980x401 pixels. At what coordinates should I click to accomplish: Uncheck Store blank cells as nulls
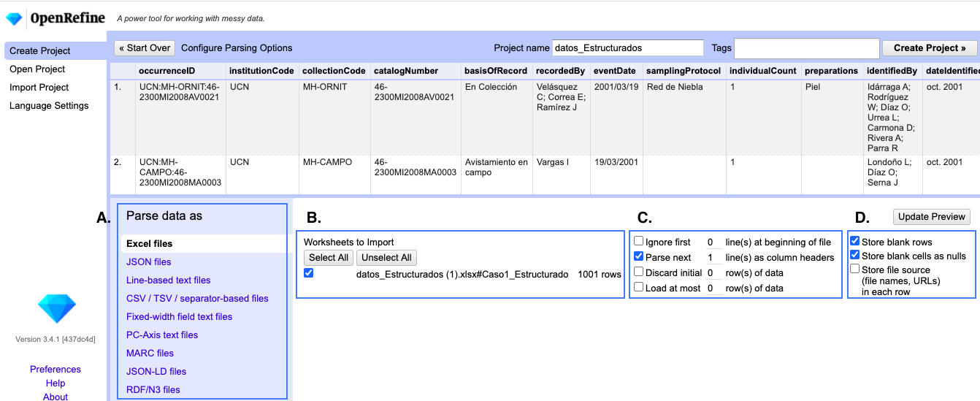(x=855, y=255)
